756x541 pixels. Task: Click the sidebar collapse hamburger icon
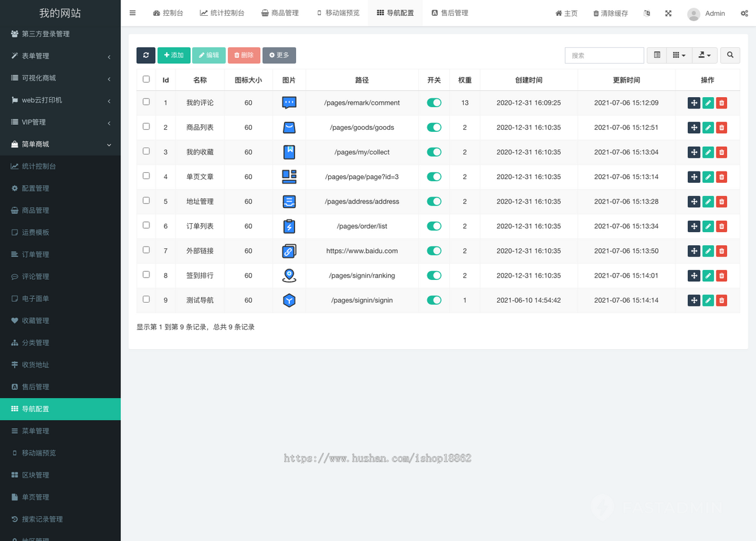pyautogui.click(x=132, y=13)
